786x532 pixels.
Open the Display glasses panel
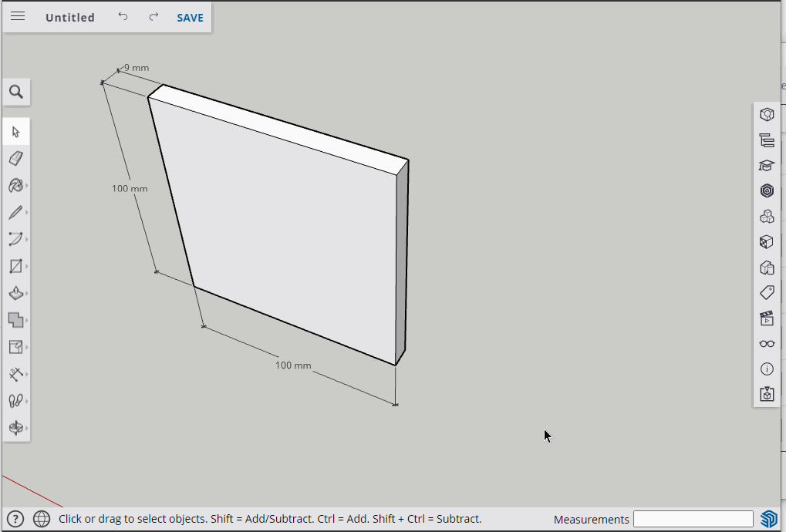click(x=767, y=344)
